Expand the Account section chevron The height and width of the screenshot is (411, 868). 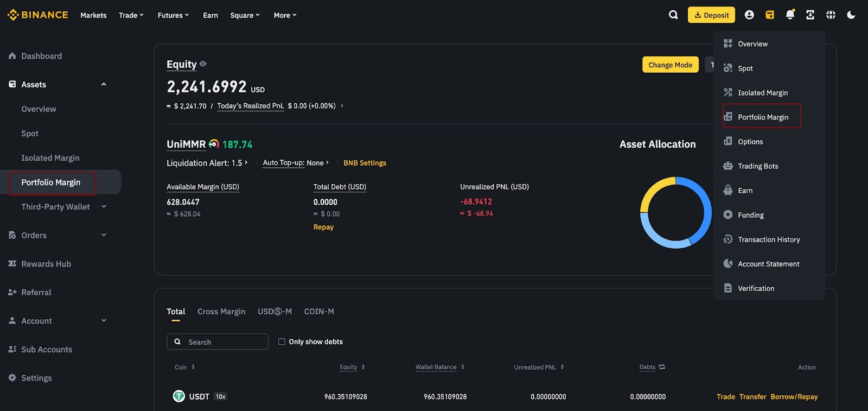[x=104, y=320]
